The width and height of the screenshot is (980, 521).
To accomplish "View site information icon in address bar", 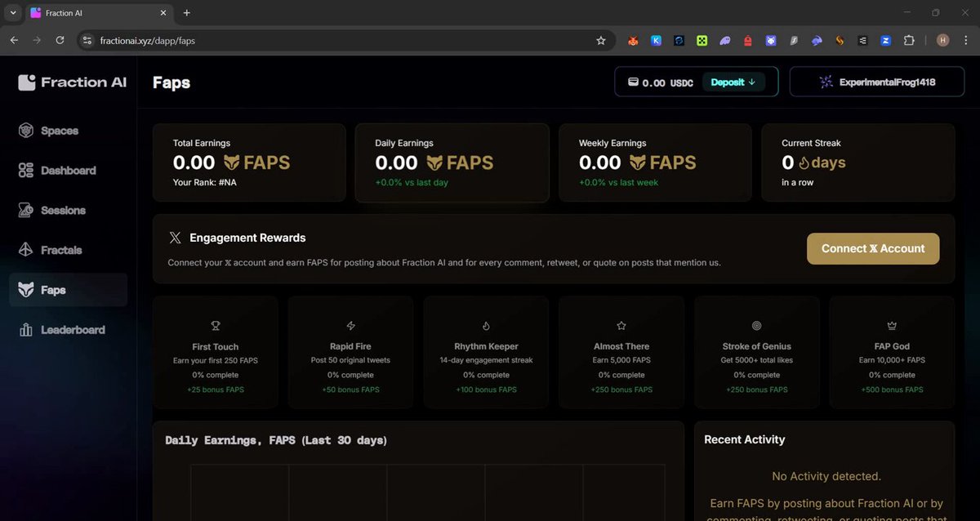I will [x=88, y=40].
